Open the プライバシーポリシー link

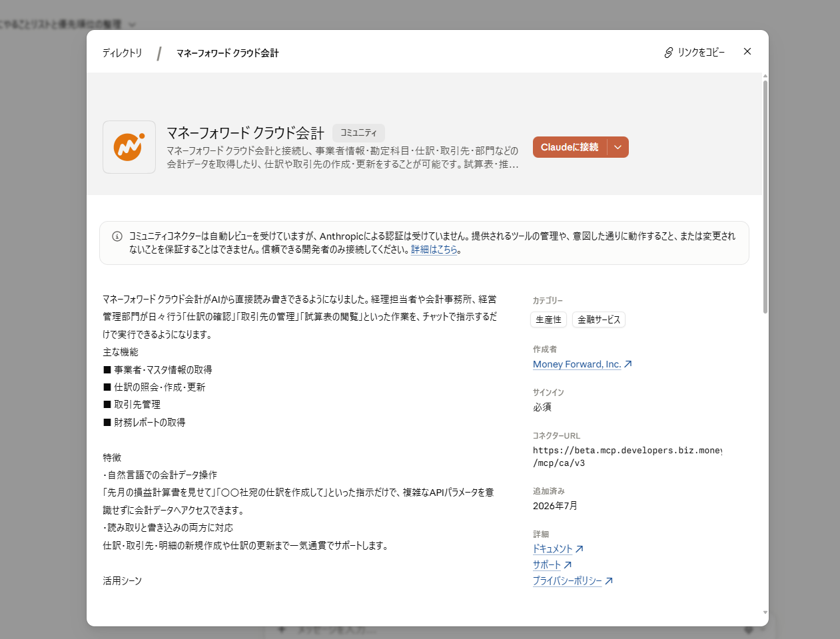568,581
